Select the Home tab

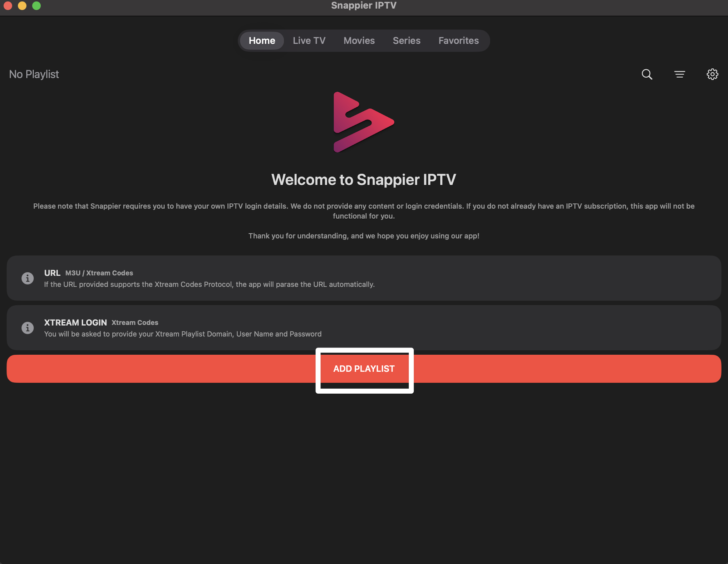pyautogui.click(x=262, y=41)
